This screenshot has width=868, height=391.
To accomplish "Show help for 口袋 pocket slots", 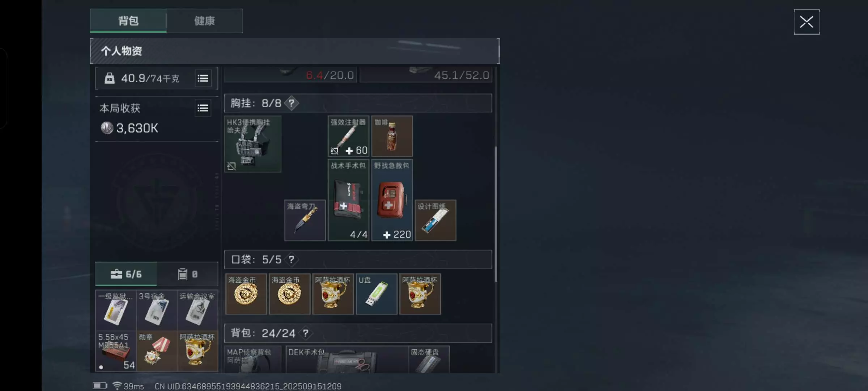I will tap(291, 259).
